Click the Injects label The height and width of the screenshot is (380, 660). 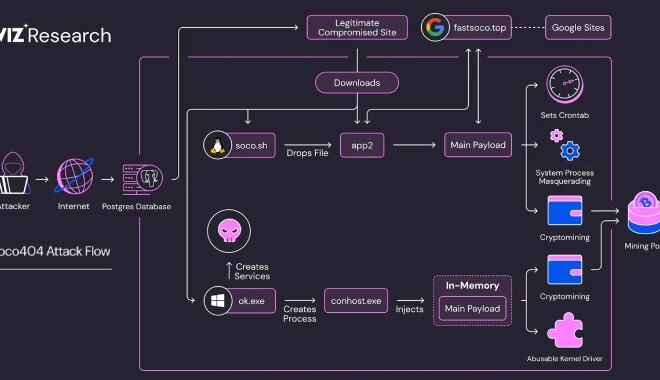(x=409, y=309)
